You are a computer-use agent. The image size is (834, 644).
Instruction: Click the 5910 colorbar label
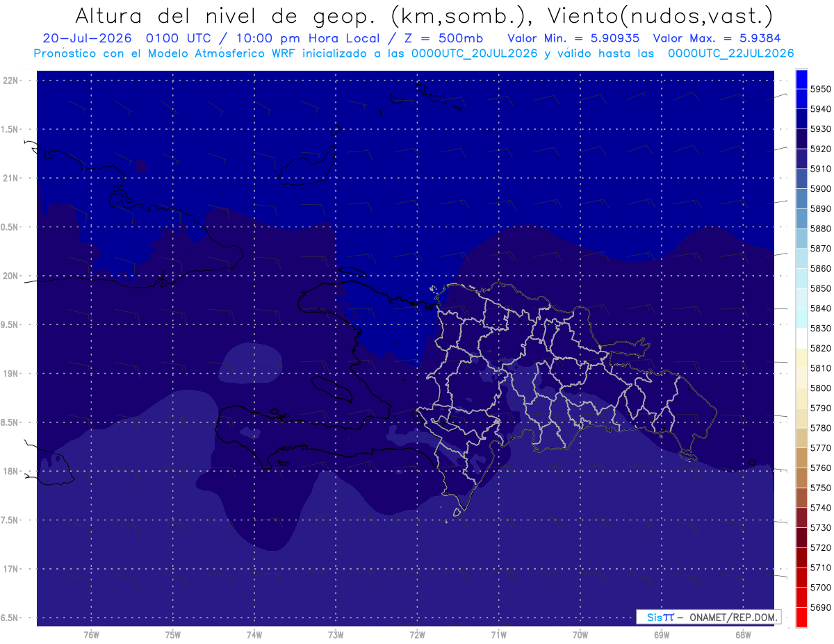[821, 169]
